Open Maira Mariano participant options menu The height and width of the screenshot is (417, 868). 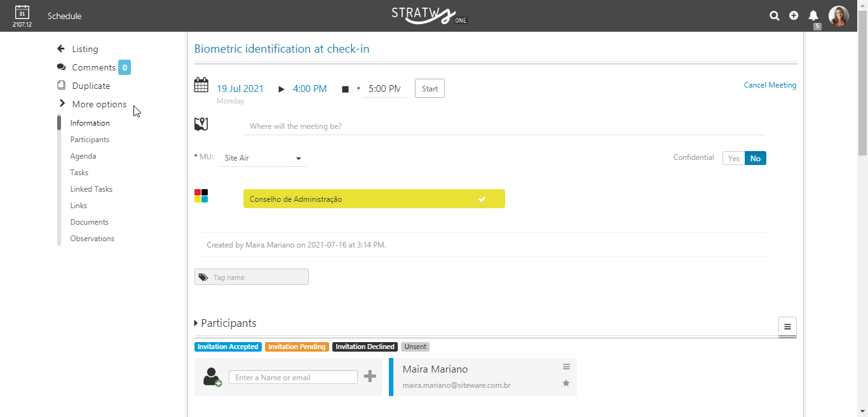tap(566, 367)
